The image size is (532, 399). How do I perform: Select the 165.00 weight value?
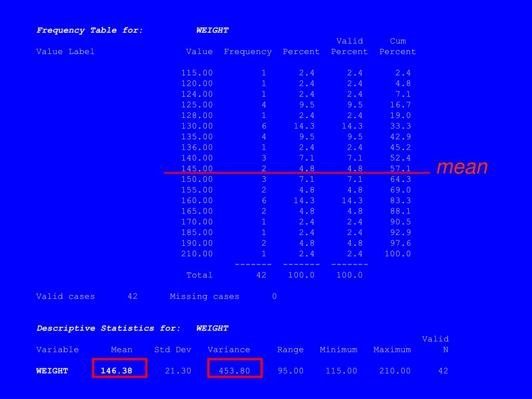pyautogui.click(x=197, y=211)
